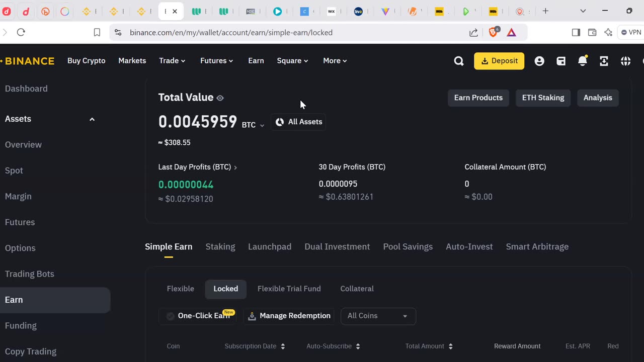Image resolution: width=644 pixels, height=362 pixels.
Task: Toggle the browser sidebar panel
Action: coord(576,32)
